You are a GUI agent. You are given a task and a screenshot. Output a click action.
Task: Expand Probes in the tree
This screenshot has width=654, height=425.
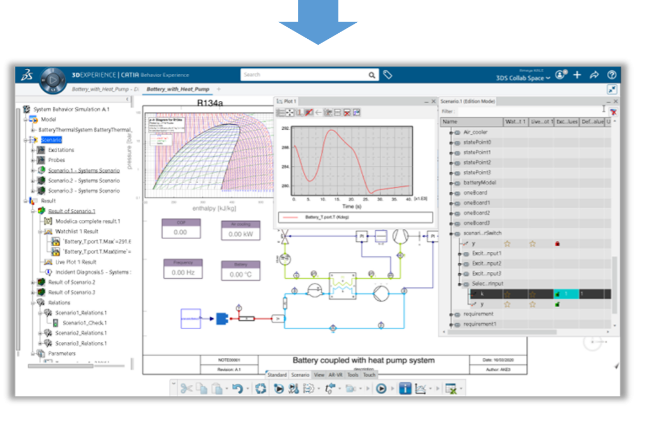coord(33,160)
